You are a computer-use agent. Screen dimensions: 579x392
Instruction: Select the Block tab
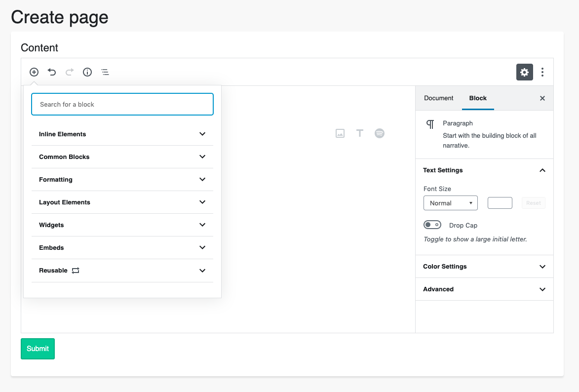478,98
